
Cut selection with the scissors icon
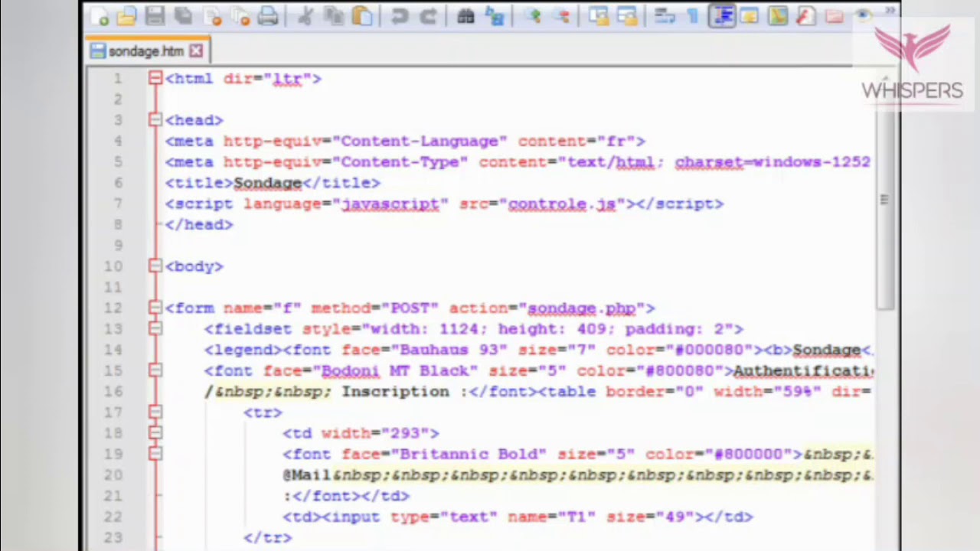point(305,16)
